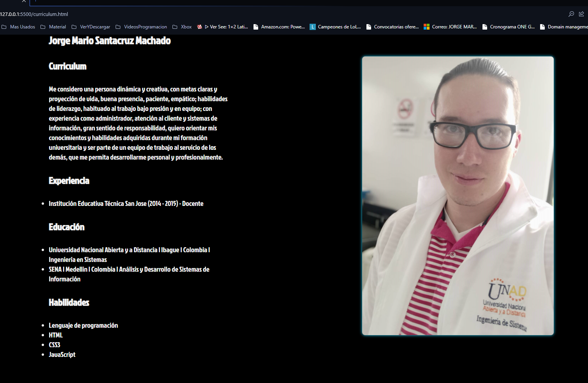This screenshot has height=383, width=588.
Task: Open the VerYDescargar bookmark folder
Action: (91, 27)
